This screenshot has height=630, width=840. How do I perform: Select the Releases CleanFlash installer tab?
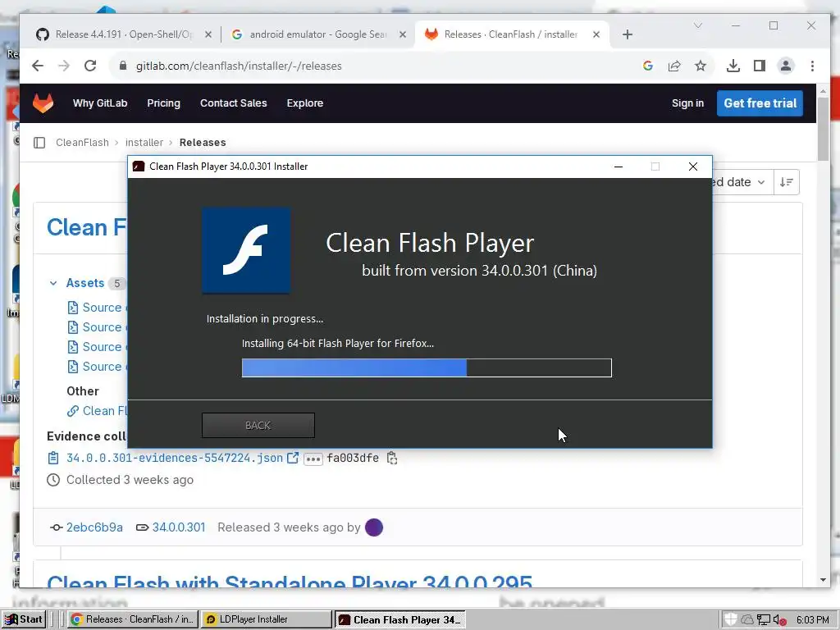point(511,34)
